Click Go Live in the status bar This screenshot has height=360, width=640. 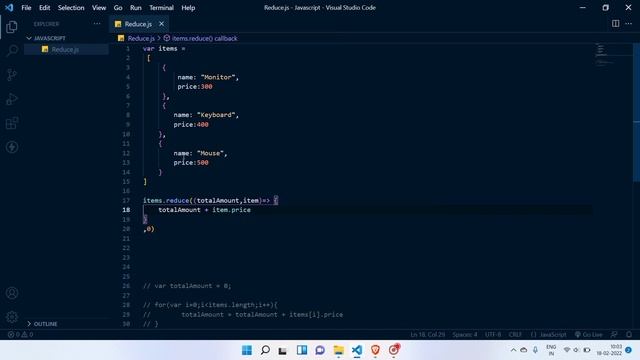[588, 334]
